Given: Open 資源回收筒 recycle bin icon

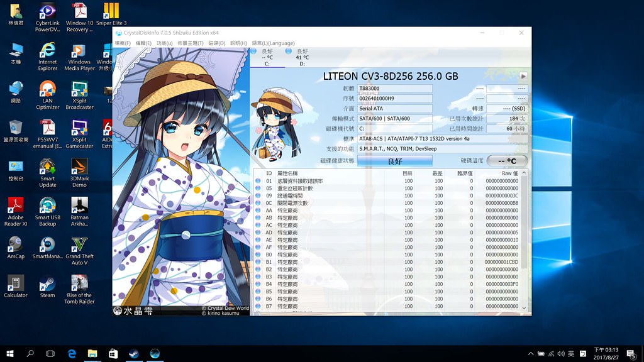Looking at the screenshot, I should tap(16, 131).
